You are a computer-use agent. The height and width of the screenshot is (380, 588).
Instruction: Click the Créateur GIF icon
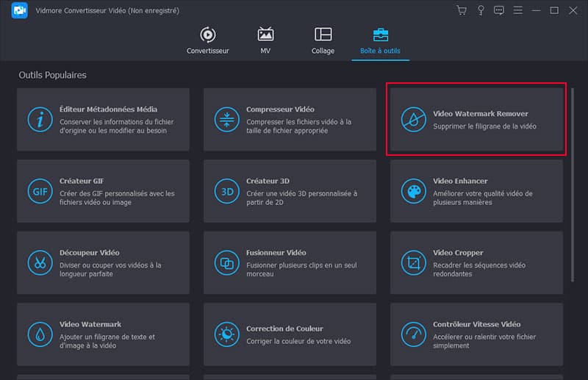coord(40,191)
